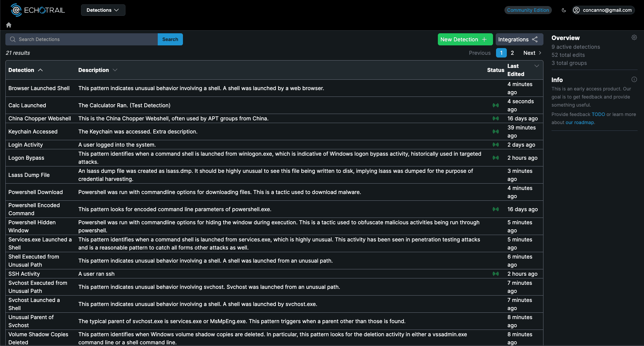Open Overview settings gear icon
644x346 pixels.
coord(634,37)
